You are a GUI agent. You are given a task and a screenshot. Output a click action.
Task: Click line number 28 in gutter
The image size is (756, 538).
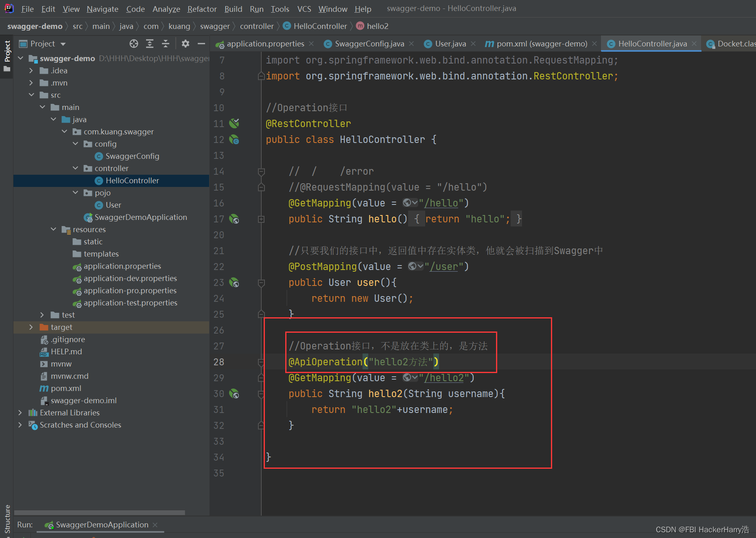coord(219,362)
